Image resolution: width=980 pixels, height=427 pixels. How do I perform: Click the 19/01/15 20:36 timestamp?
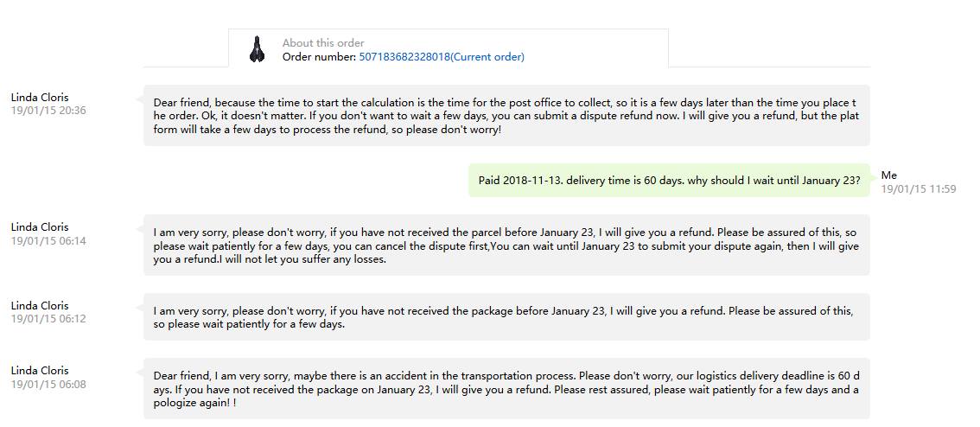pos(48,111)
